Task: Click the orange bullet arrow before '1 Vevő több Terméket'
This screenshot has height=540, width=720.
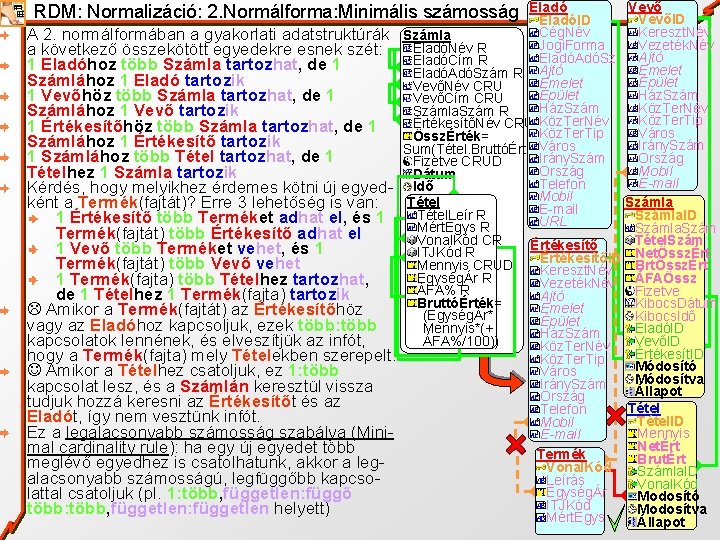Action: pos(33,249)
